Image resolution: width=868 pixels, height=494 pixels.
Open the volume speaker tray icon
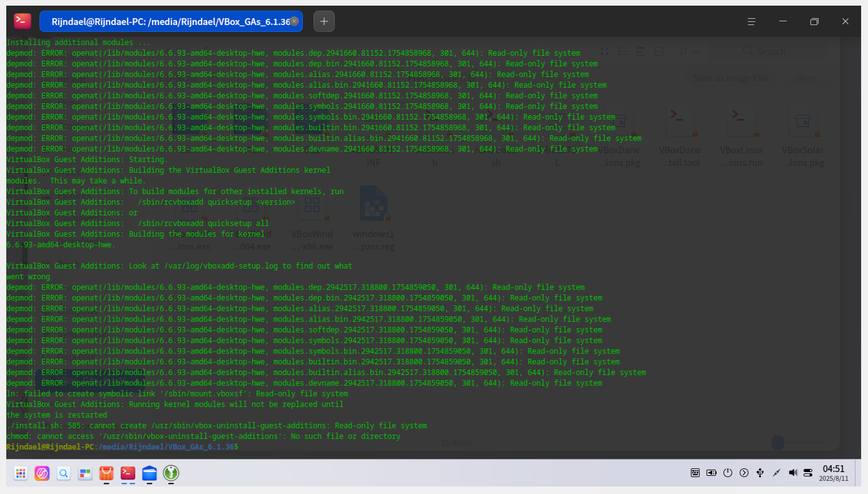pos(793,473)
